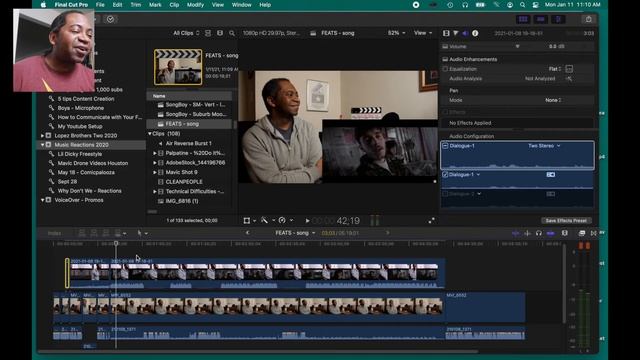This screenshot has height=360, width=640.
Task: Change the Two Stereo channel configuration
Action: coord(544,146)
